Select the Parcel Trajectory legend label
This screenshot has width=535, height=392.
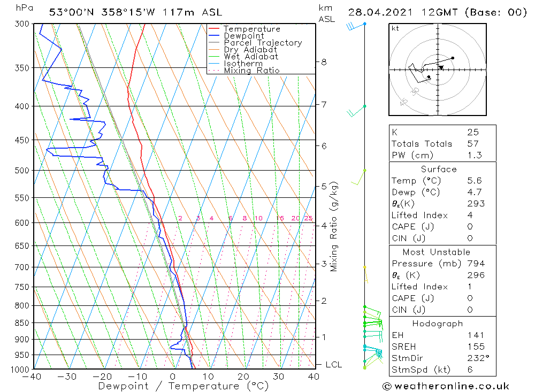(x=263, y=43)
